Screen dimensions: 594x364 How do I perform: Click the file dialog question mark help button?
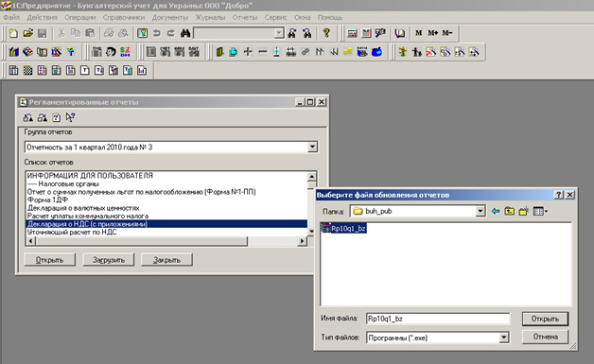(559, 195)
